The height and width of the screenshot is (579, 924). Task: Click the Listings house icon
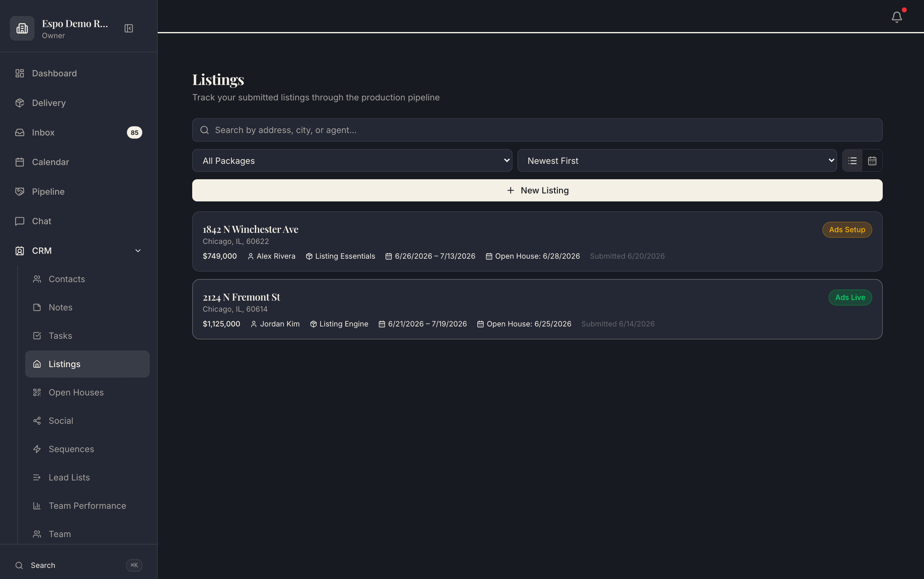(37, 364)
